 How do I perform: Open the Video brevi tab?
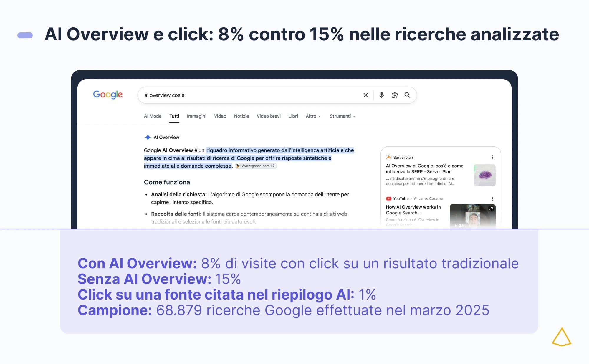[269, 116]
